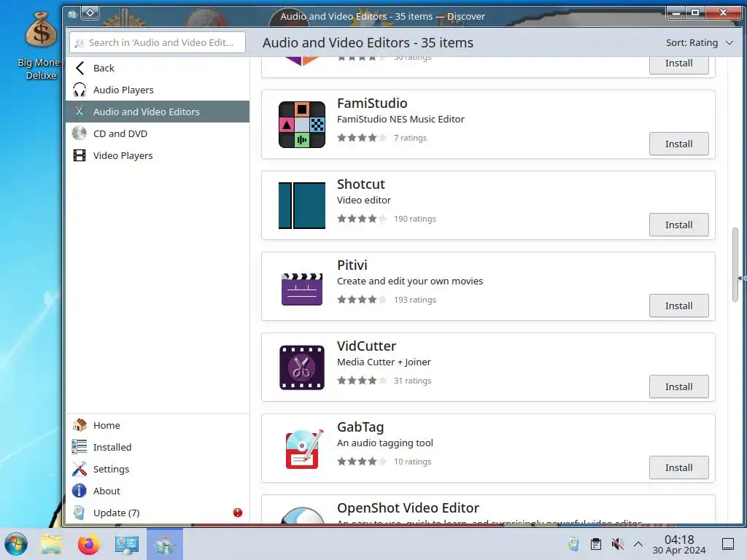
Task: Click the Pitivi clapperboard icon
Action: coord(301,289)
